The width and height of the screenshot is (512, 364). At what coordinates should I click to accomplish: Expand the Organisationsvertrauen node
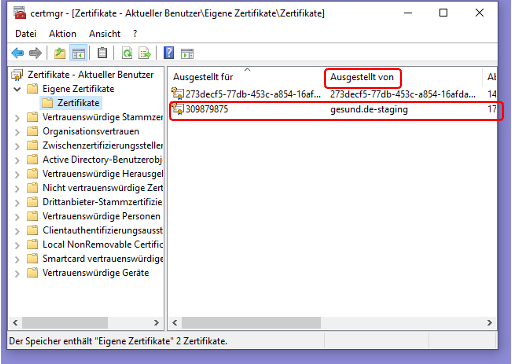(x=17, y=132)
